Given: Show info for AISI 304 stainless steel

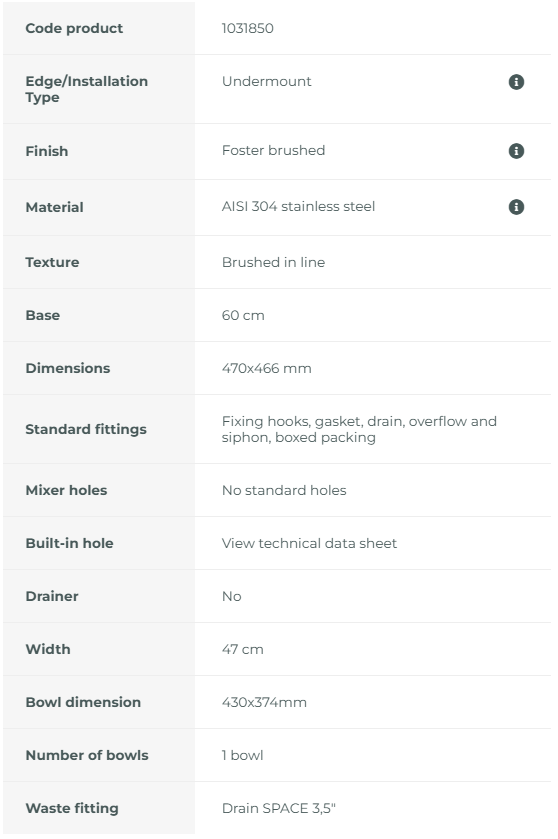Looking at the screenshot, I should (x=516, y=207).
